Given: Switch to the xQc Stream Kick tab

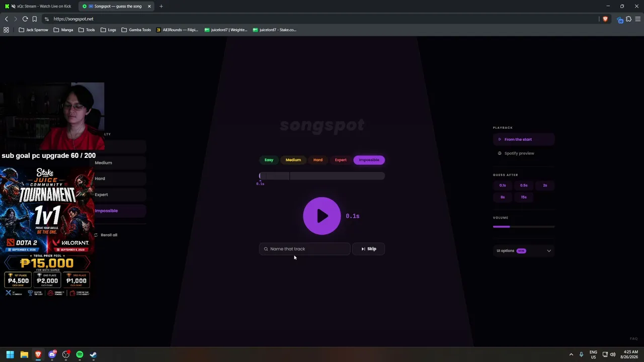Looking at the screenshot, I should (39, 6).
